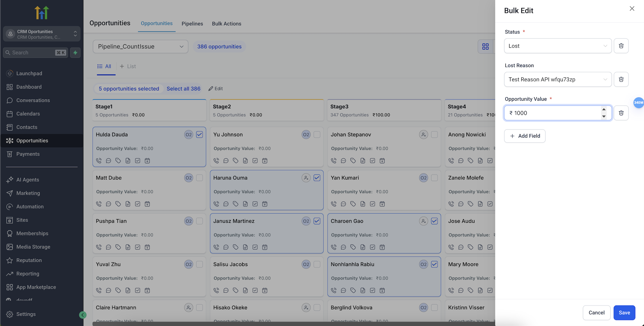Click the green lightning quick action icon
This screenshot has height=326, width=644.
pos(75,53)
